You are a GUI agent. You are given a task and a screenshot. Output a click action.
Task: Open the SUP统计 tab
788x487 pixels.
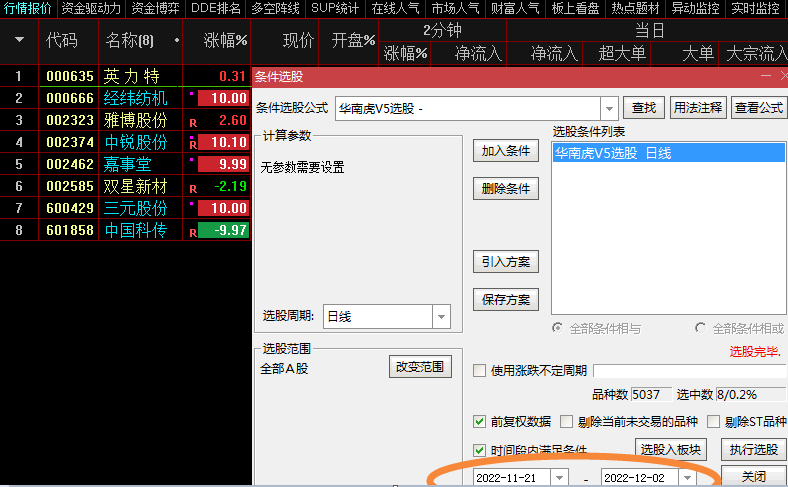click(x=335, y=9)
